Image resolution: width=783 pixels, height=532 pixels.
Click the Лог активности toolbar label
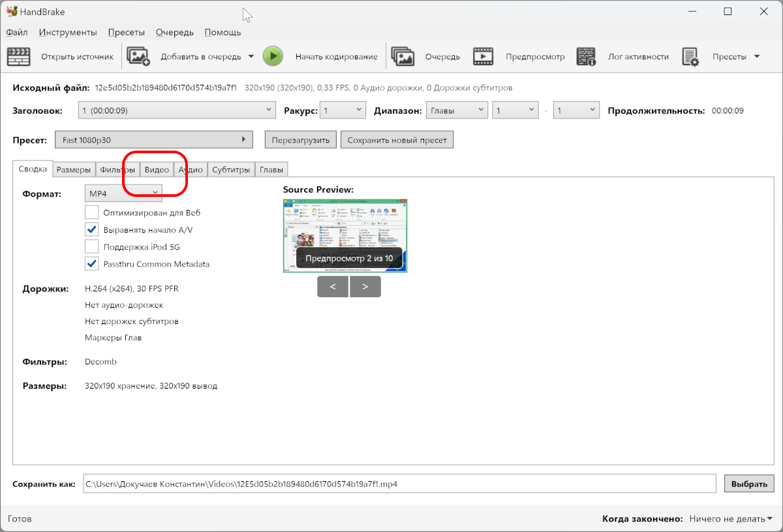[x=638, y=57]
